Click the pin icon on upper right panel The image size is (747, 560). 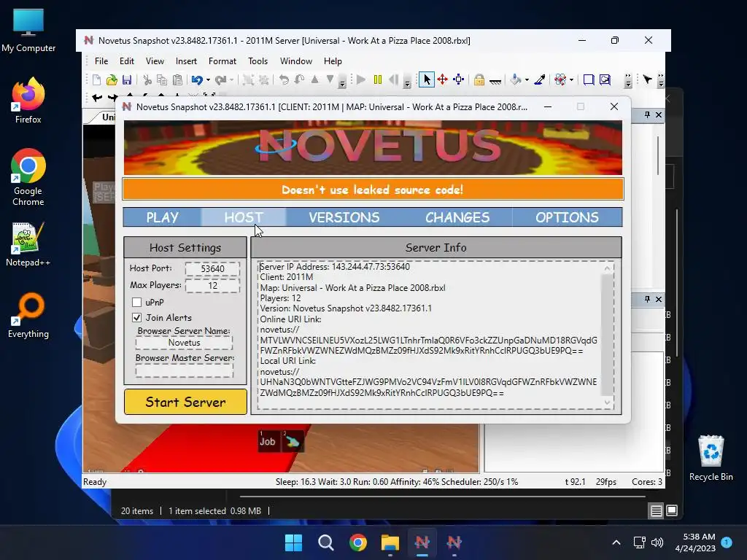pyautogui.click(x=648, y=114)
